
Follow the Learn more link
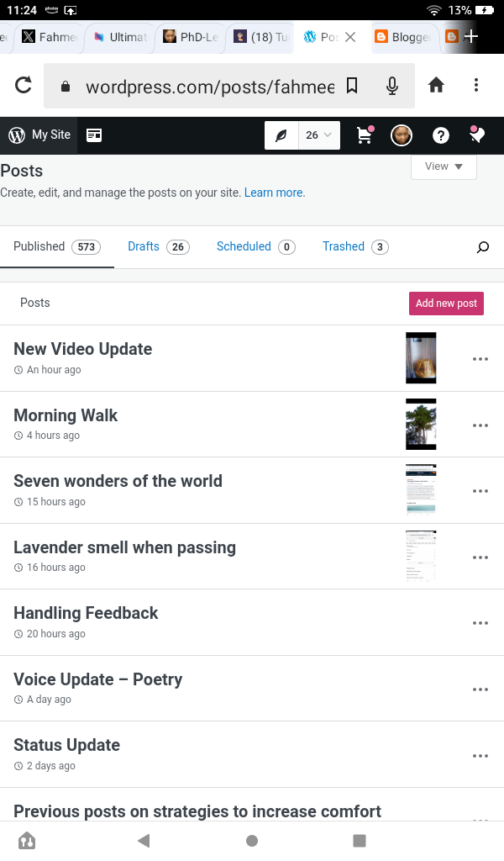click(274, 193)
